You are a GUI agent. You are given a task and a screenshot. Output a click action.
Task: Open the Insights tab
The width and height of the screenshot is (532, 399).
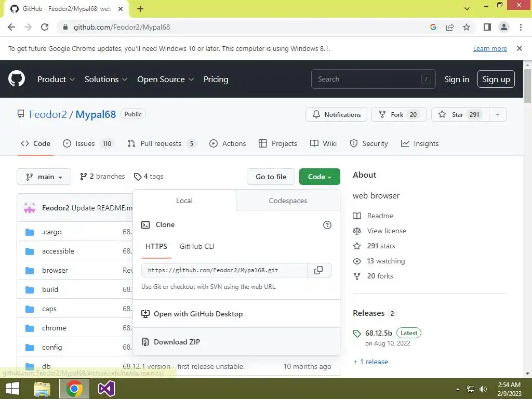click(420, 143)
